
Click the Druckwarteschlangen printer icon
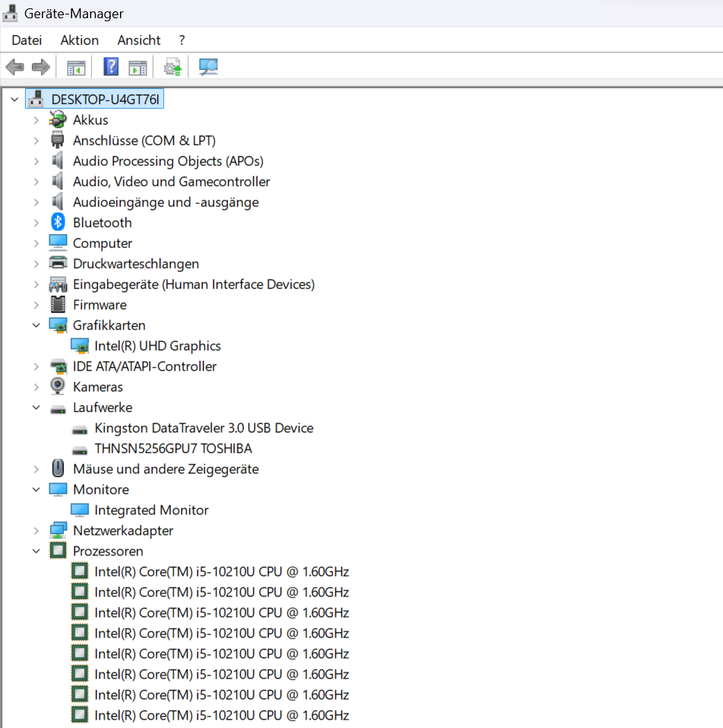(x=58, y=263)
